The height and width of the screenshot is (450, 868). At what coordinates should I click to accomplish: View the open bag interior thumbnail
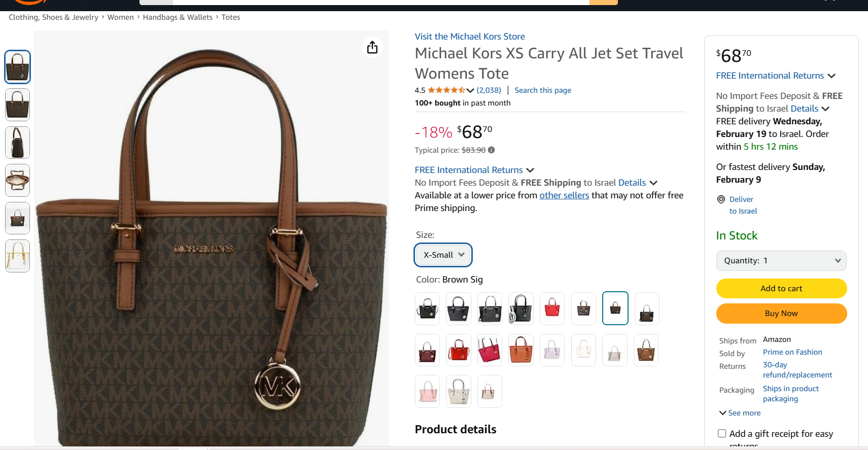18,181
